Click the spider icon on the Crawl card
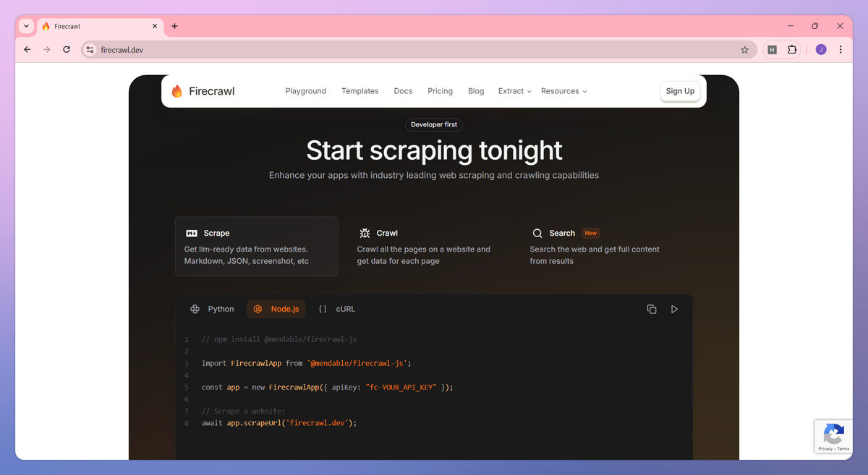 [x=363, y=233]
